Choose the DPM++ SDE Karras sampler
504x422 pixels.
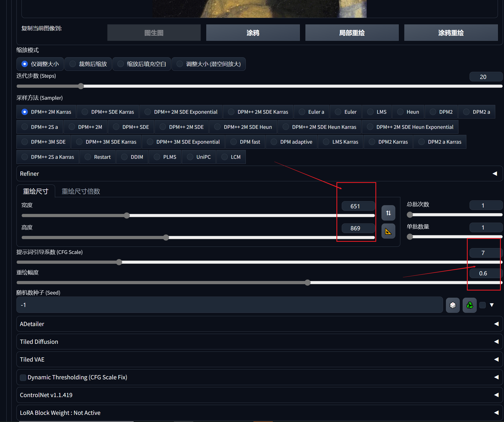coord(108,112)
